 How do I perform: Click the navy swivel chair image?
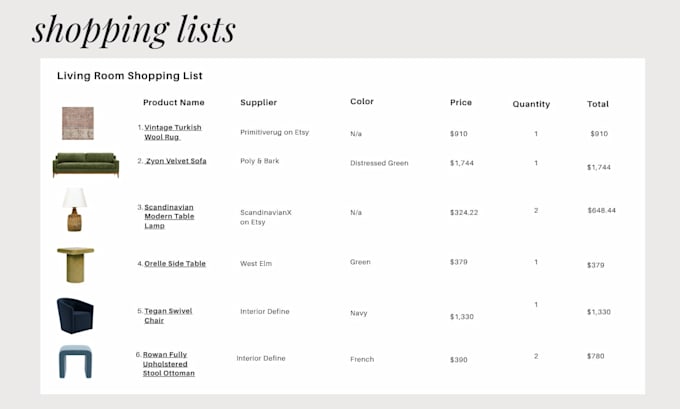[x=75, y=316]
